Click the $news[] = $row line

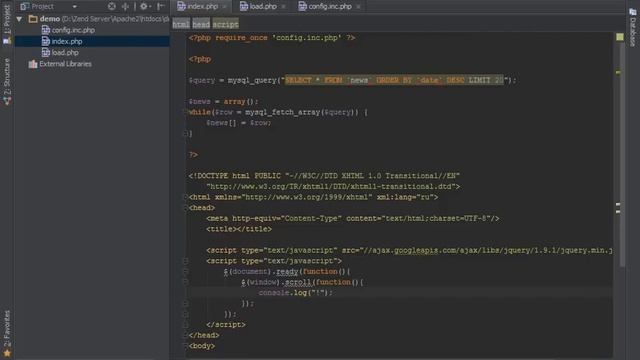(238, 123)
